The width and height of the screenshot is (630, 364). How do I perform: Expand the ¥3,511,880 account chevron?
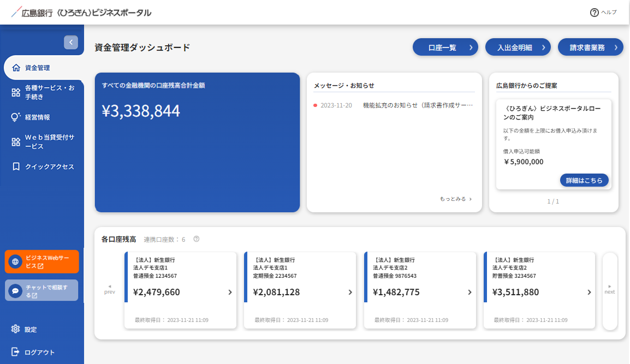pyautogui.click(x=589, y=292)
